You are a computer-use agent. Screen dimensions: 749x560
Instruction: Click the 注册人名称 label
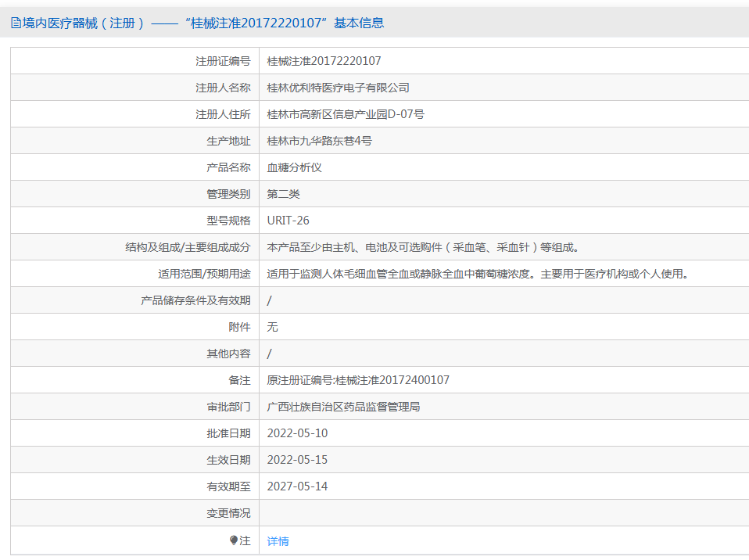(x=223, y=88)
